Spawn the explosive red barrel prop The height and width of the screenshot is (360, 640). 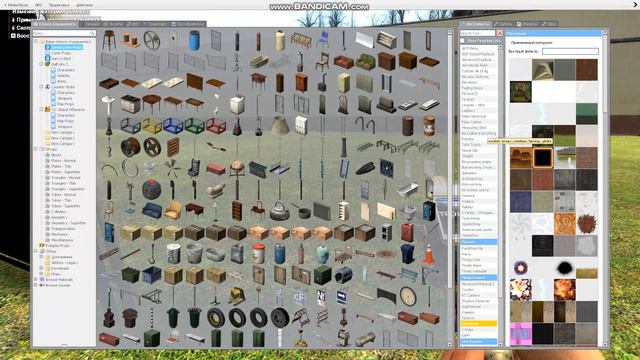point(429,126)
